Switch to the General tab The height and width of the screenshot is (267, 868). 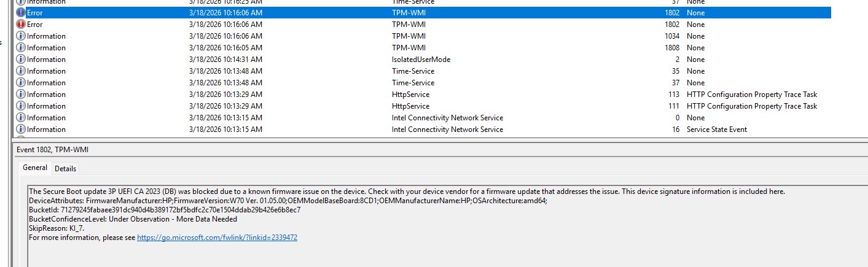click(35, 168)
